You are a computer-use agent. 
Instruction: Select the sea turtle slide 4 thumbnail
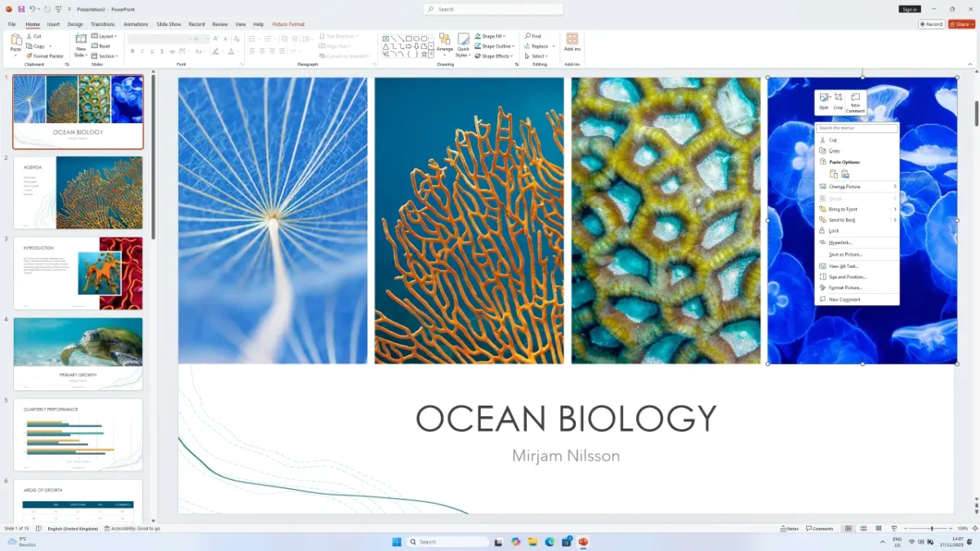pyautogui.click(x=78, y=353)
